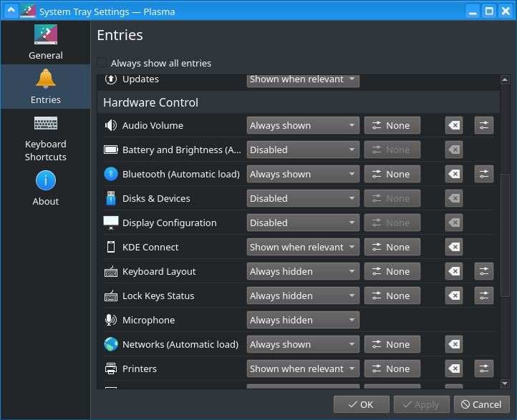Screen dimensions: 517x420
Task: Open Updates visibility dropdown
Action: pyautogui.click(x=303, y=80)
